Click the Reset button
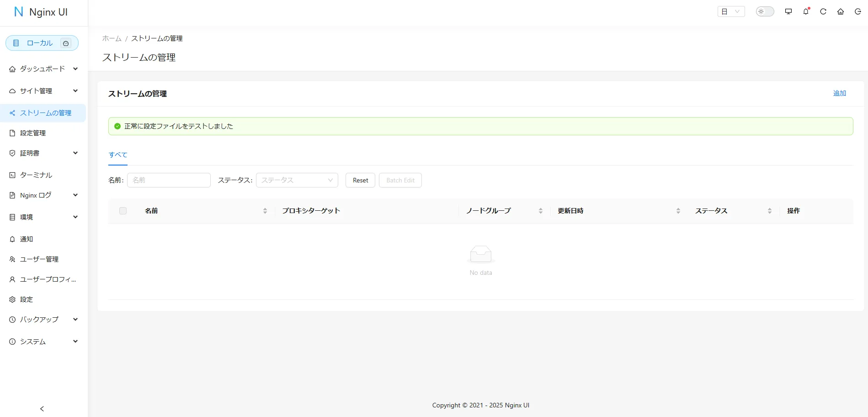The image size is (868, 417). click(x=360, y=180)
